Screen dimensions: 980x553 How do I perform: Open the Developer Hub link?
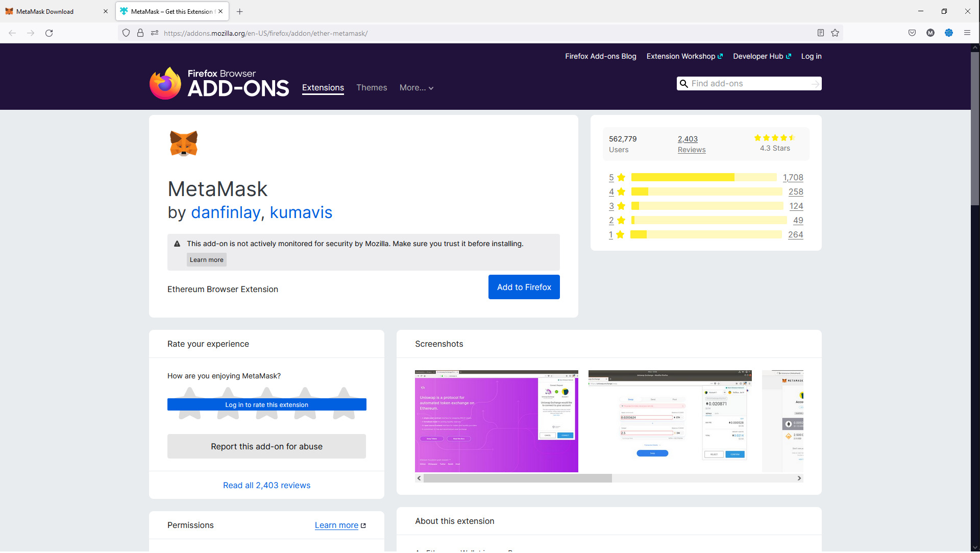(x=762, y=57)
